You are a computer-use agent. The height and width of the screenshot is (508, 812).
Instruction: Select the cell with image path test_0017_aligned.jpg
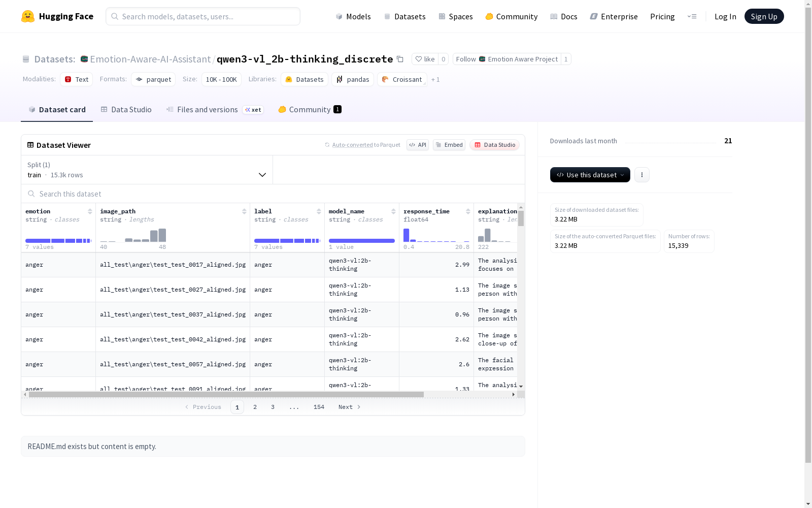(173, 265)
